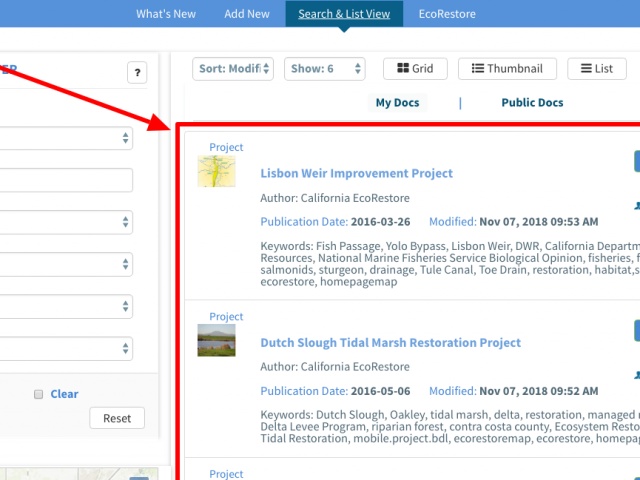
Task: Switch to List view
Action: tap(597, 69)
